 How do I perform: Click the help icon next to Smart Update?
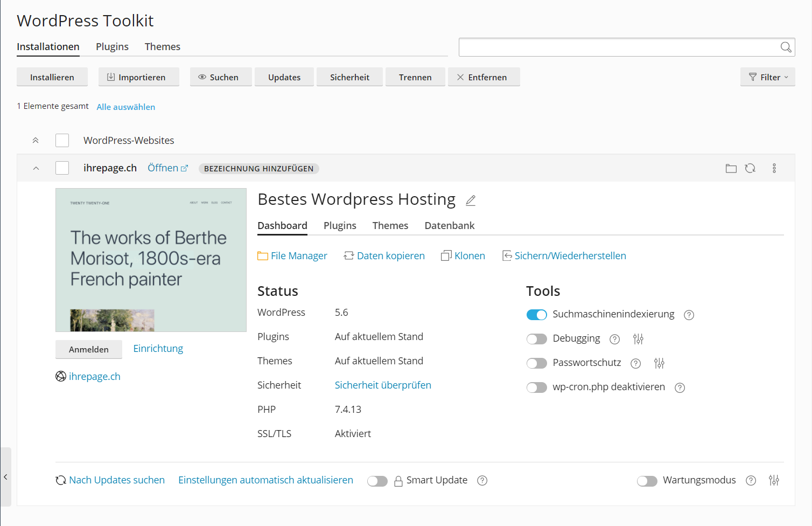[482, 480]
